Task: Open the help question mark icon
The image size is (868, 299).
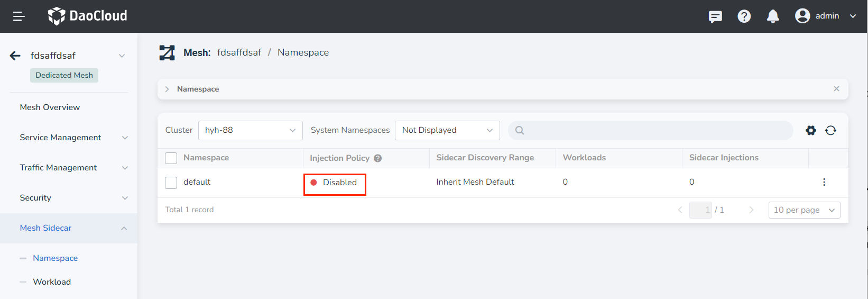Action: 744,16
